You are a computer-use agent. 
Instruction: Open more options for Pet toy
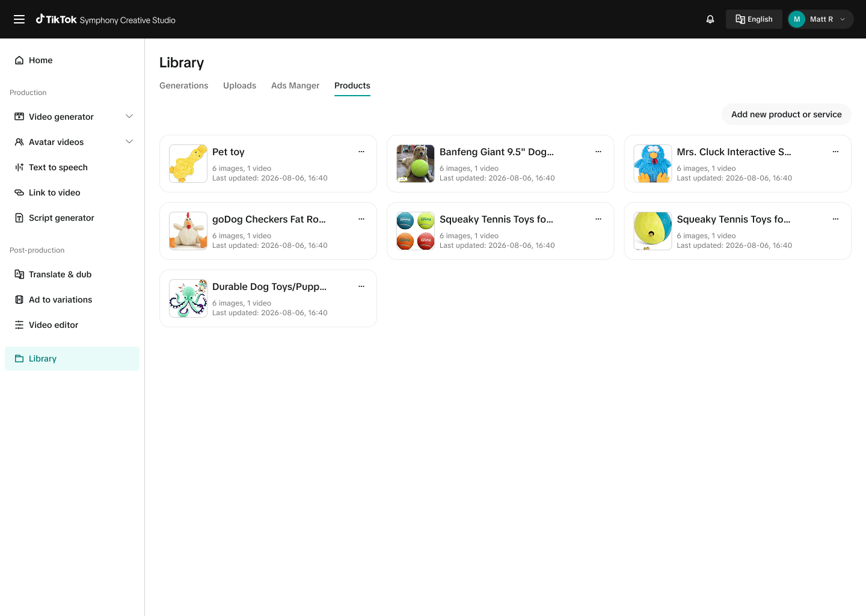(361, 152)
